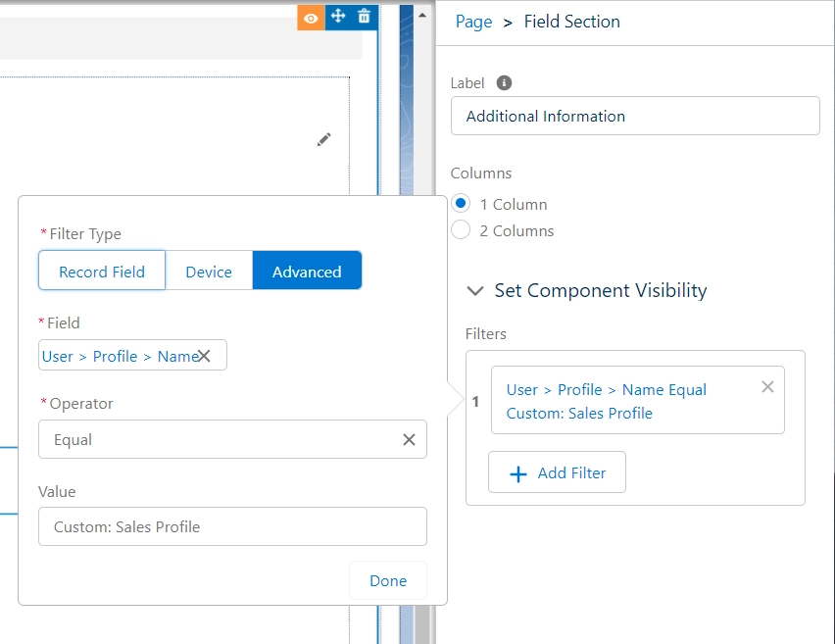Select the move component icon in the toolbar
Viewport: 835px width, 644px height.
click(336, 17)
